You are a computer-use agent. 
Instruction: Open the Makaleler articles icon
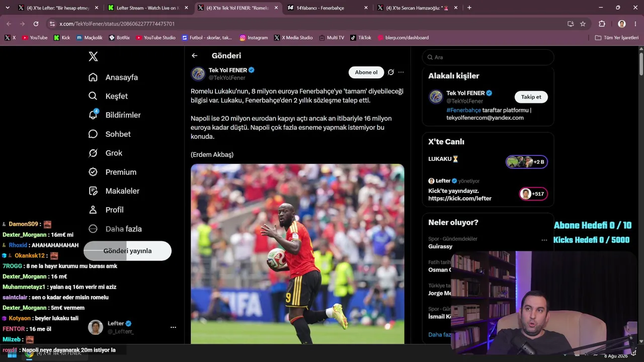pos(93,191)
